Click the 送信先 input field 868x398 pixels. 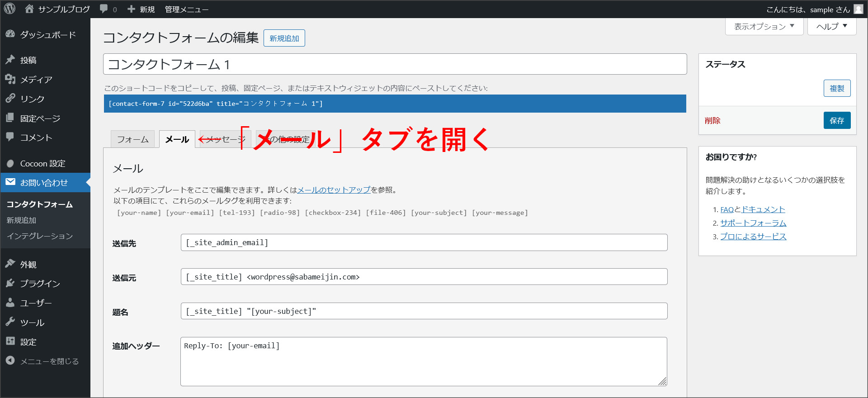[x=424, y=242]
